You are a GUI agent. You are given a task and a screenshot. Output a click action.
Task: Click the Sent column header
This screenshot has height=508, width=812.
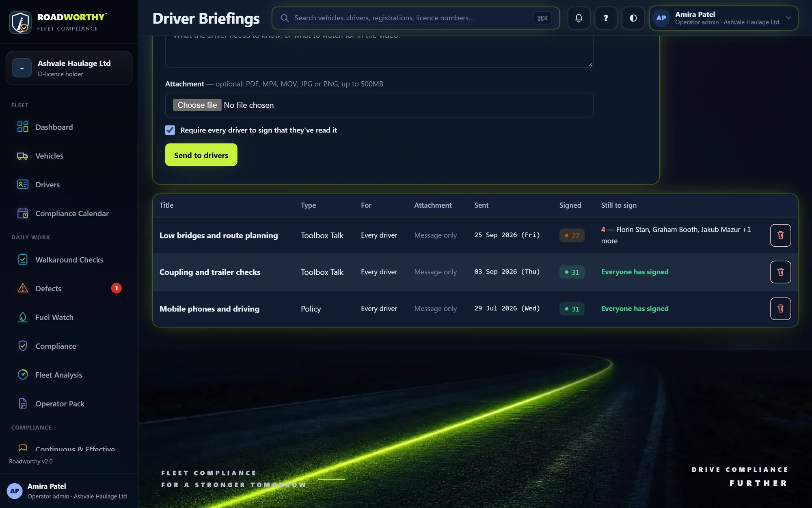click(481, 205)
